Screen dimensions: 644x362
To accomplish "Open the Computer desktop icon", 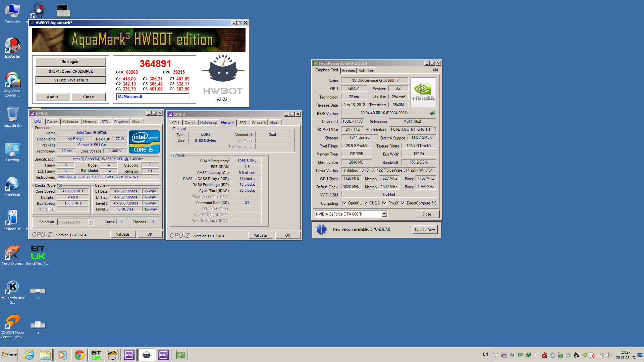I will point(12,13).
